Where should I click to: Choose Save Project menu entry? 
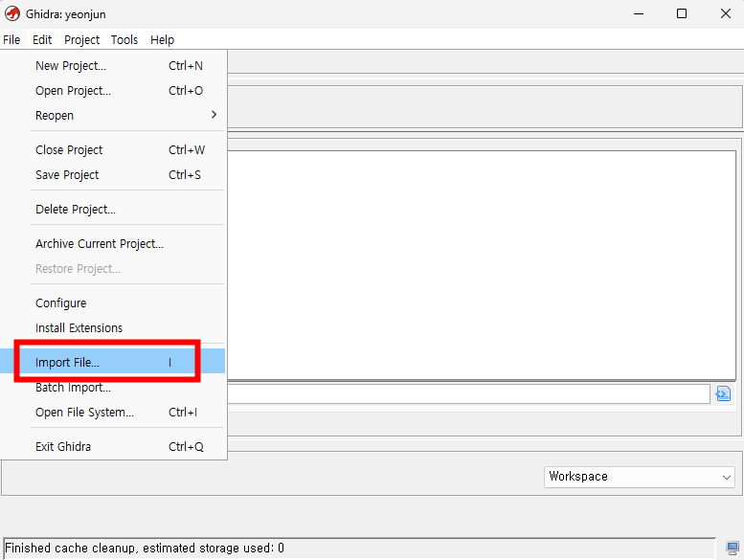pos(113,175)
